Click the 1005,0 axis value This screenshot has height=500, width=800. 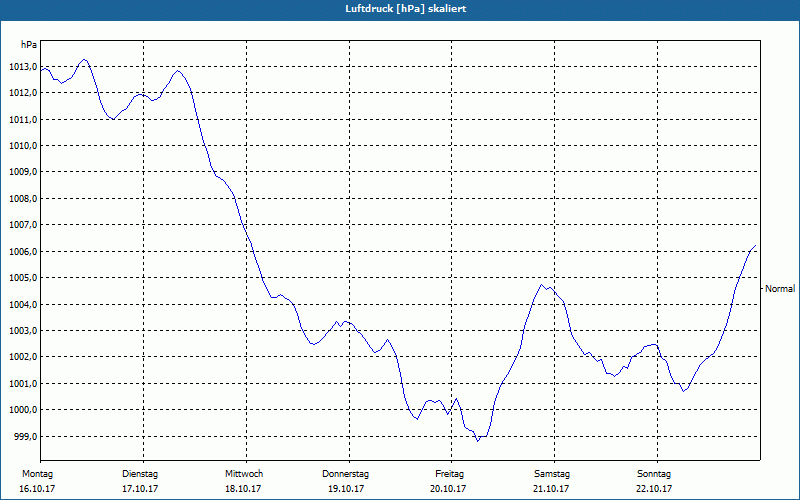tap(23, 278)
